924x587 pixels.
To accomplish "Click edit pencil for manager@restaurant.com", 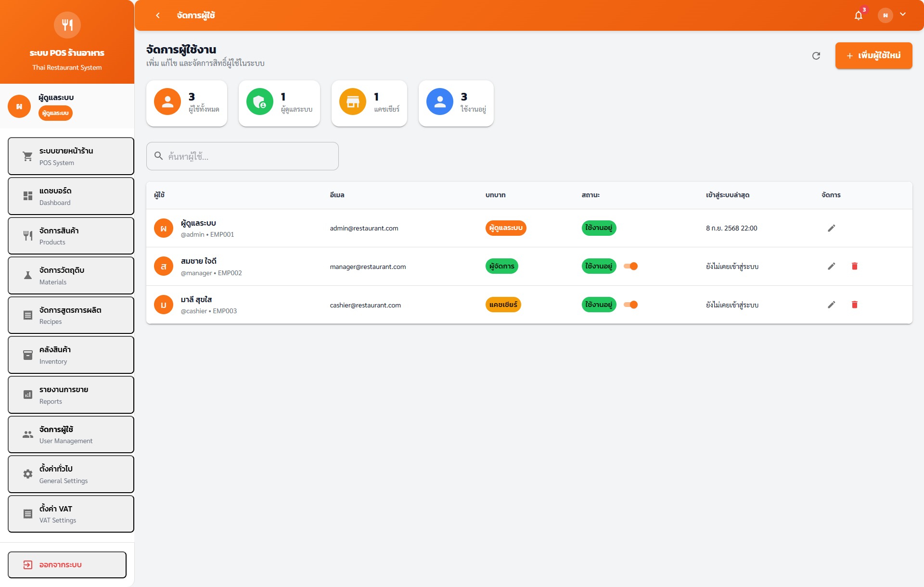I will [x=831, y=266].
